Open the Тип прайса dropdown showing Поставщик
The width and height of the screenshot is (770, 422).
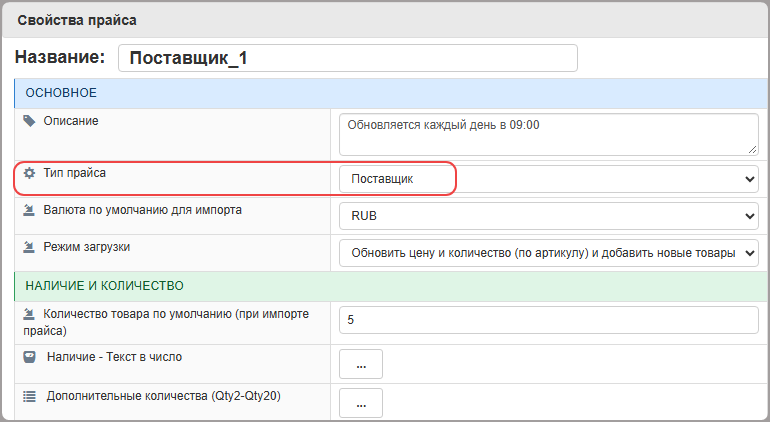(x=549, y=179)
